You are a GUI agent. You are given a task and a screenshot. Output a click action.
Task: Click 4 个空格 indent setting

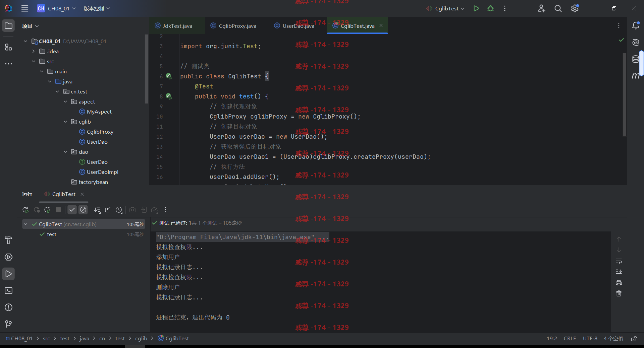point(613,339)
